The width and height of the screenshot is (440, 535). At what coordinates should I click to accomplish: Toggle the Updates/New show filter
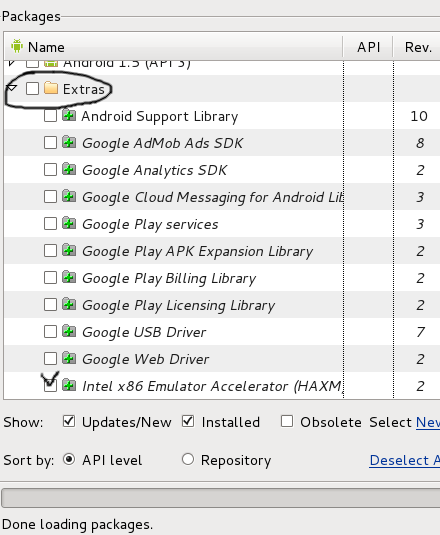point(69,421)
